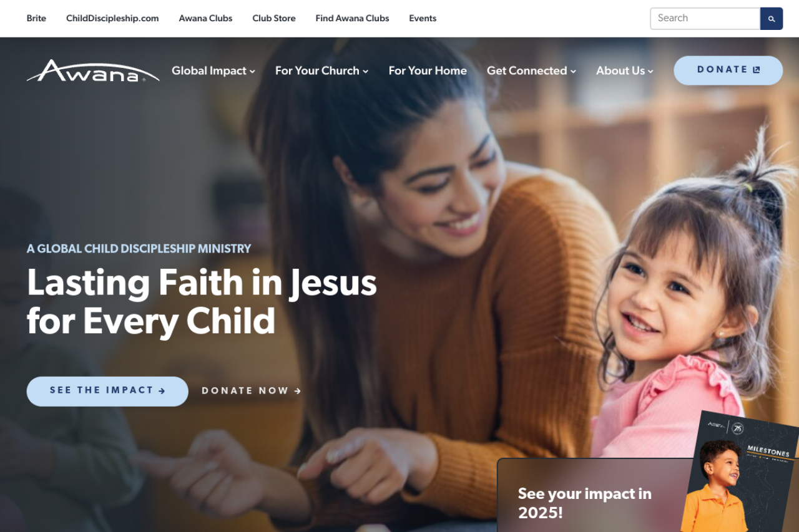The width and height of the screenshot is (799, 532).
Task: Click the Awana logo
Action: [x=93, y=70]
